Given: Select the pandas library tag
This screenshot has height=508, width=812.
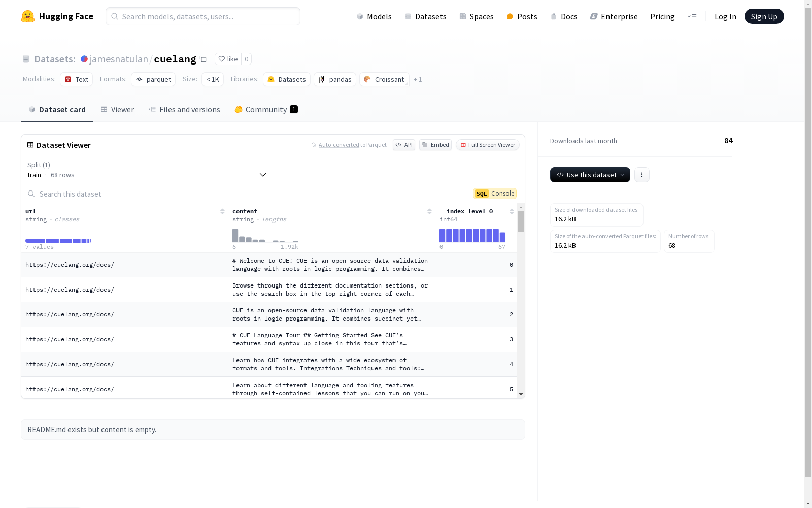Looking at the screenshot, I should pos(335,79).
